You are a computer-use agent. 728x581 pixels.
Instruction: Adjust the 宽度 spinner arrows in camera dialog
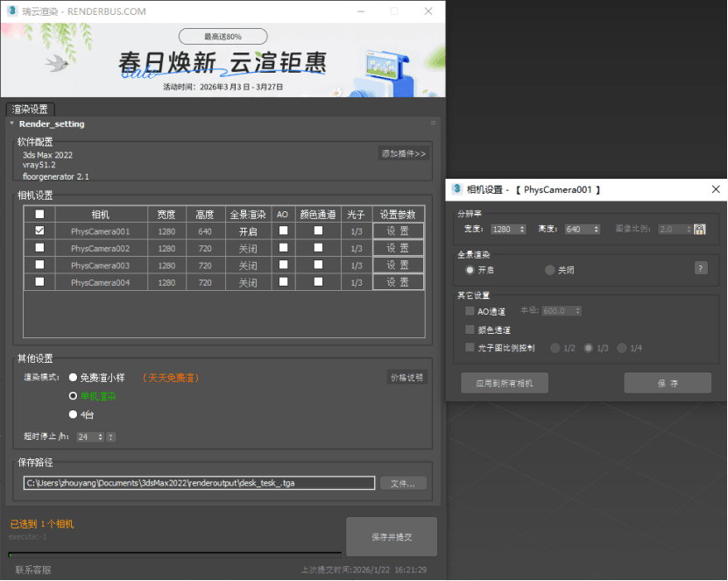tap(522, 230)
